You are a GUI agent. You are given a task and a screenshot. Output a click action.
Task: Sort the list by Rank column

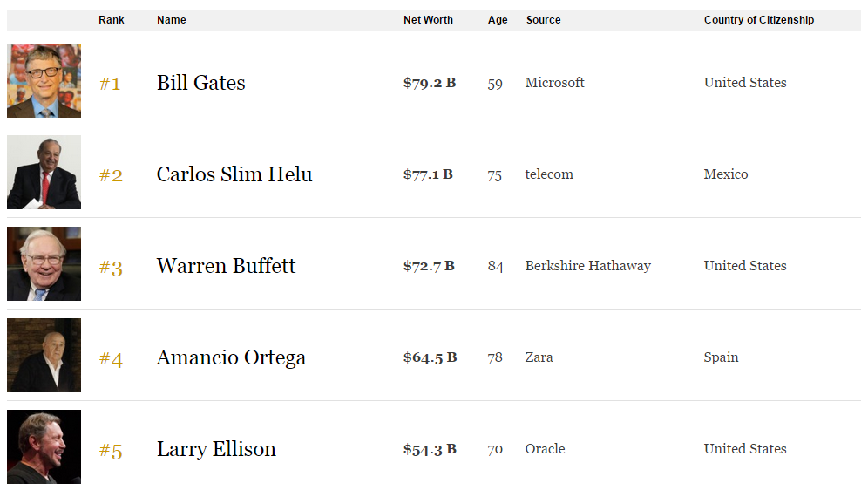(x=112, y=20)
